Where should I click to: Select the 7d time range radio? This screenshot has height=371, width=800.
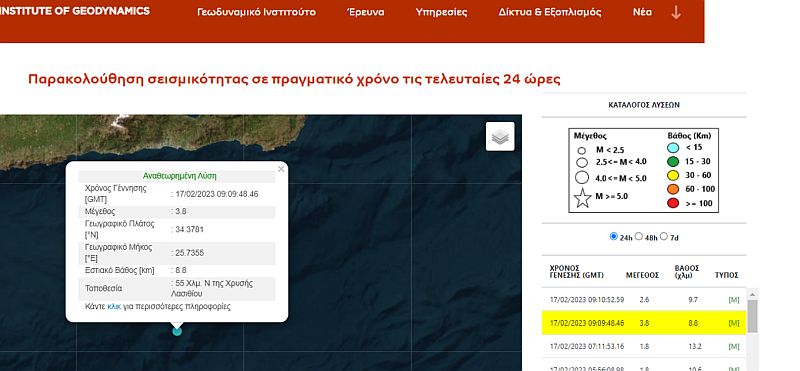click(664, 236)
